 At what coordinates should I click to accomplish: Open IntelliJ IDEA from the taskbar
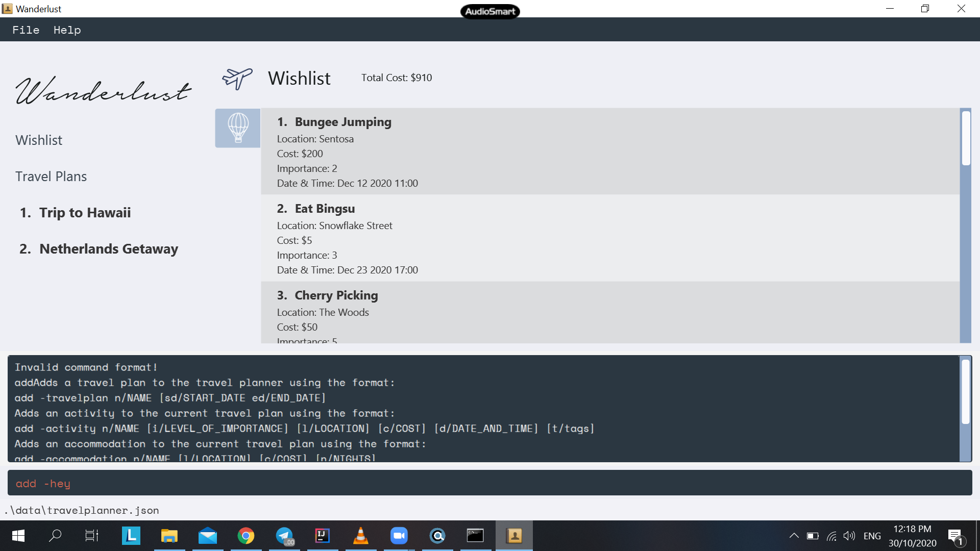(323, 536)
